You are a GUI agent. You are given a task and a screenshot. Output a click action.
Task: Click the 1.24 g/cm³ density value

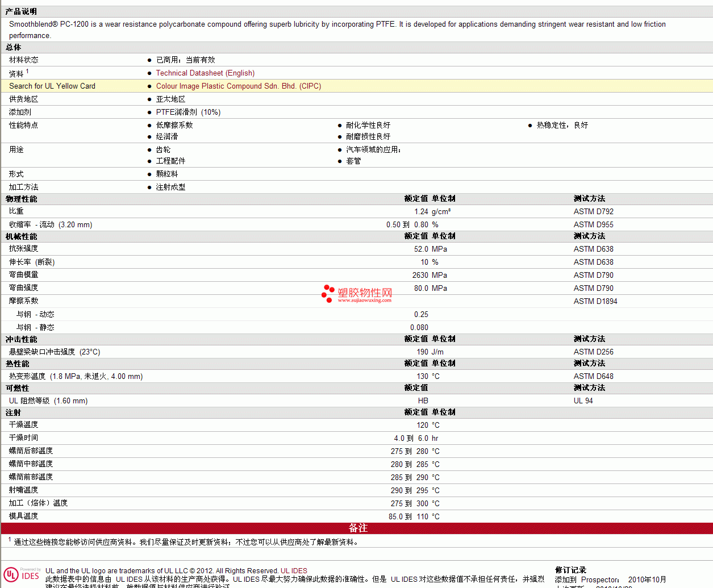(x=432, y=211)
